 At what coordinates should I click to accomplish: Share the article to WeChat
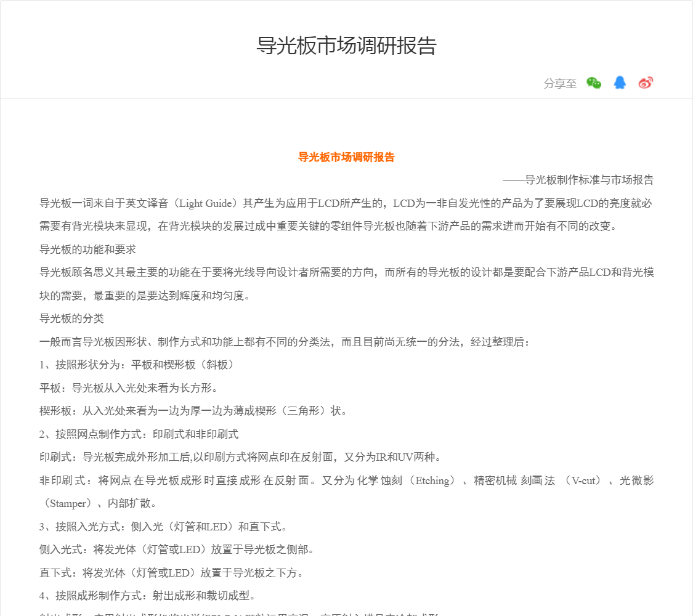coord(594,83)
